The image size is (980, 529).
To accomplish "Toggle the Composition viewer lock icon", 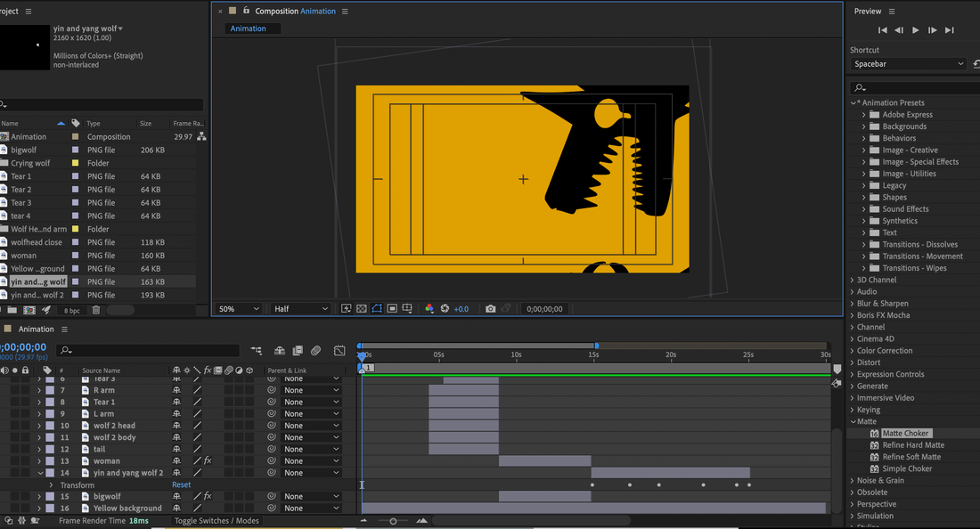I will pyautogui.click(x=246, y=11).
